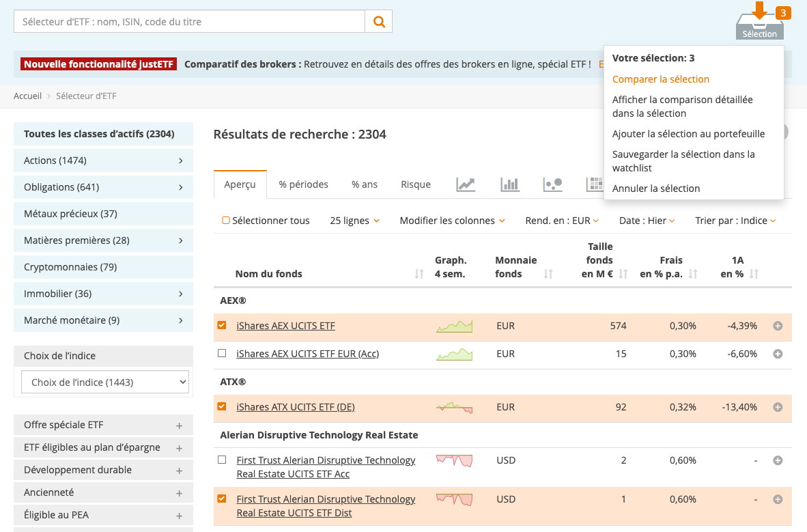Toggle the Sélectionner tous checkbox
The image size is (807, 532).
(226, 221)
